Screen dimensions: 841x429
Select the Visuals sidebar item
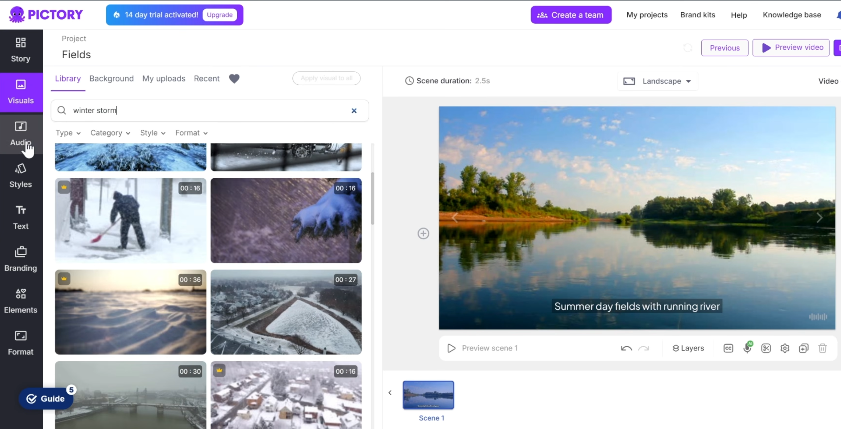point(20,92)
